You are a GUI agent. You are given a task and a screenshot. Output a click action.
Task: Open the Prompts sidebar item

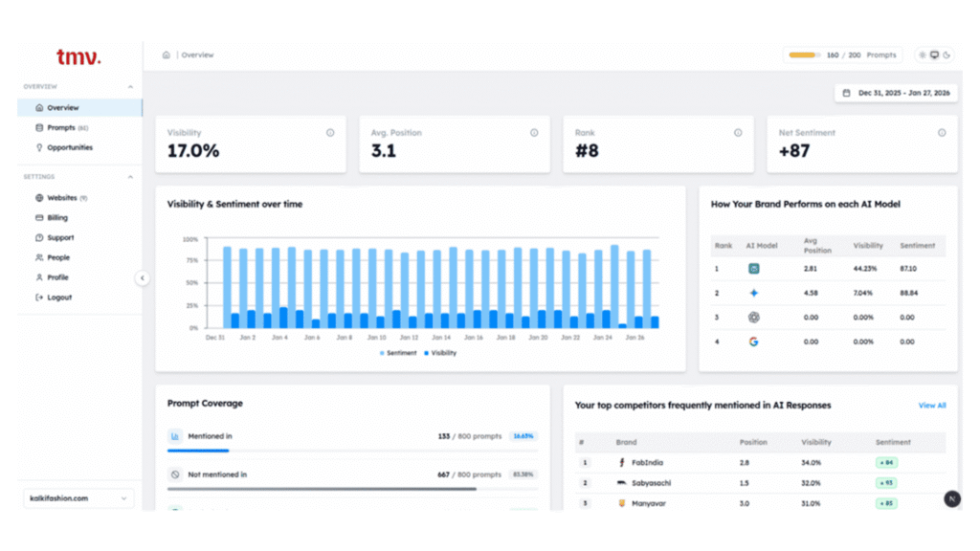click(79, 127)
